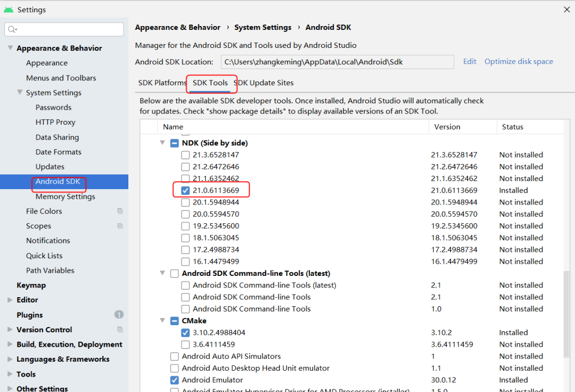
Task: Select the SDK Tools tab
Action: coord(210,83)
